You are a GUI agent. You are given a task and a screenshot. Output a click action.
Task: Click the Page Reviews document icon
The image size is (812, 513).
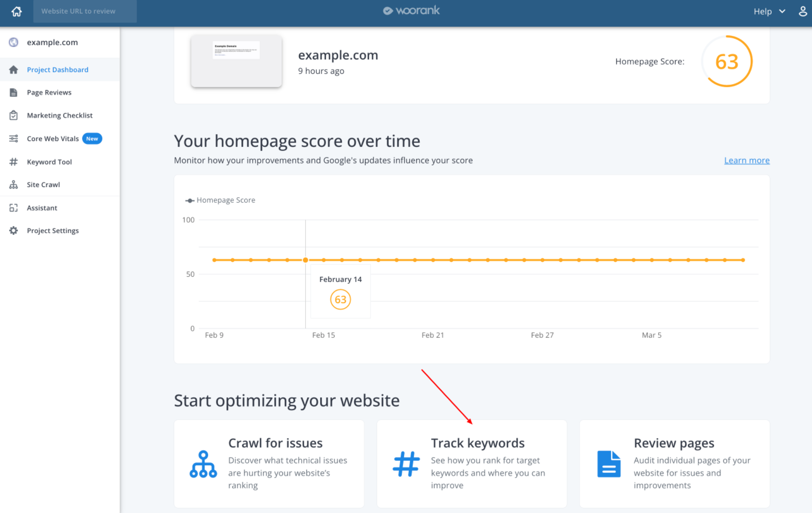pos(14,92)
